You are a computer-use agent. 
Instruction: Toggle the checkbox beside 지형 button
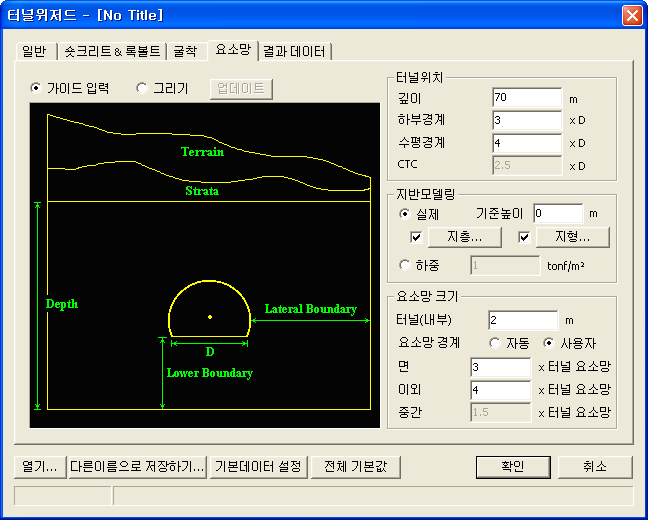[x=524, y=237]
